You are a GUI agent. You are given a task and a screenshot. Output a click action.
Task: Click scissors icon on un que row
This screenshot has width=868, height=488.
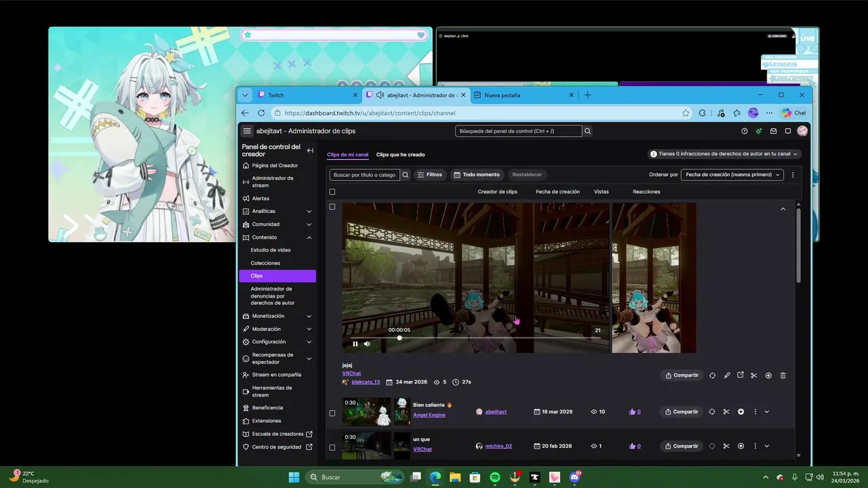[x=726, y=446]
